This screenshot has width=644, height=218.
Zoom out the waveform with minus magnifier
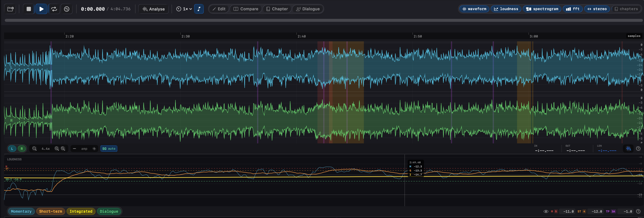[x=34, y=149]
